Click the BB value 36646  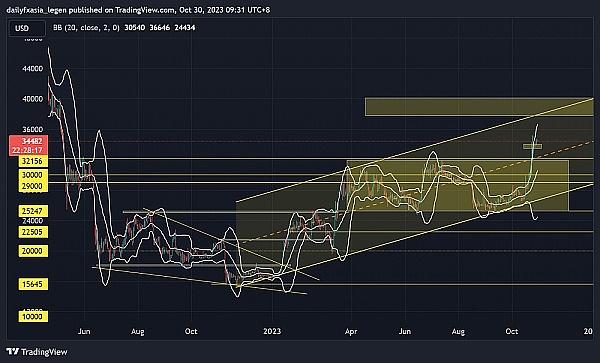point(160,28)
